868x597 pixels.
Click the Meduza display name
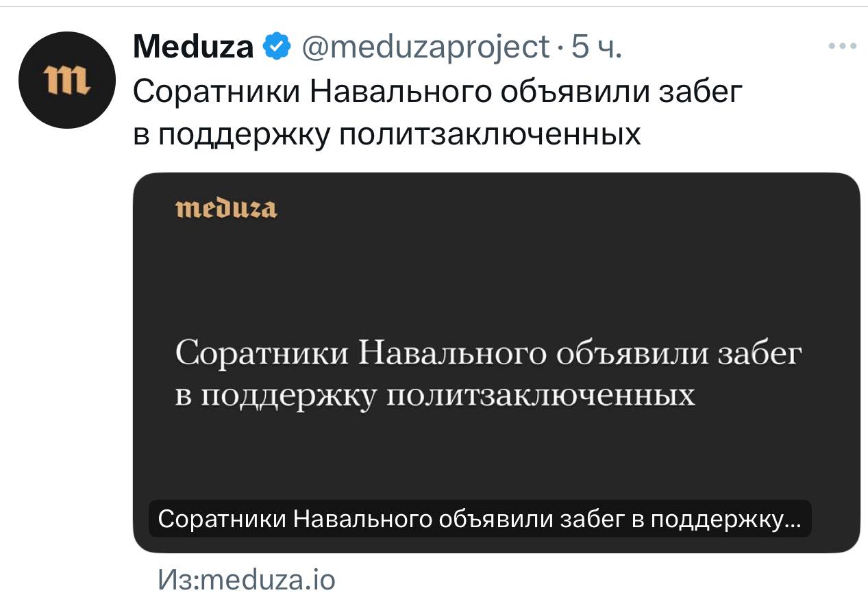click(x=193, y=47)
